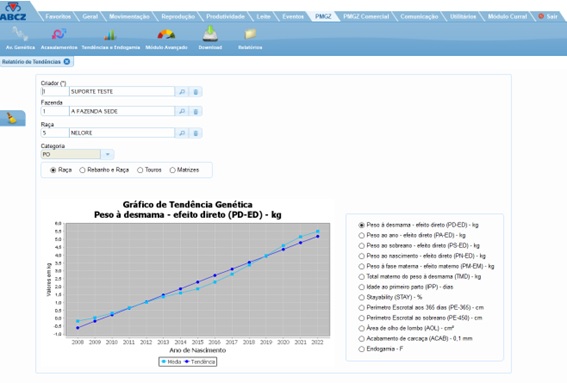Click the chart title Gráfico de Tendência Genética
The width and height of the screenshot is (567, 383).
[x=188, y=204]
